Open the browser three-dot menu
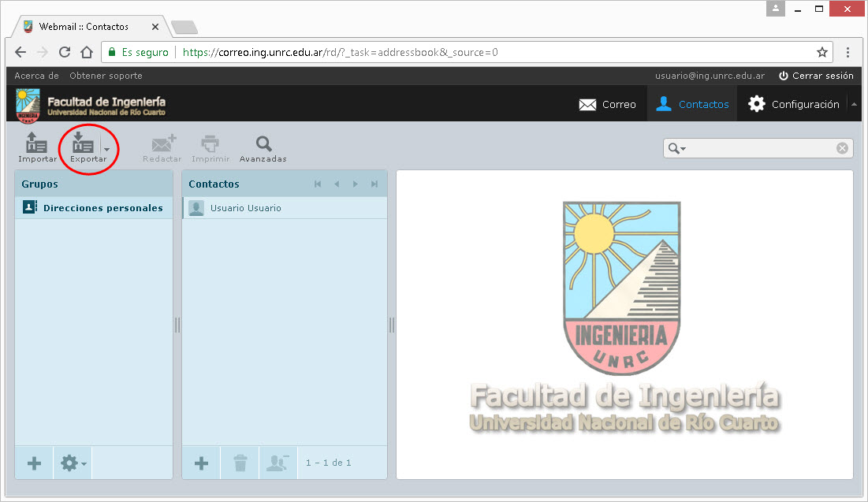 (848, 52)
